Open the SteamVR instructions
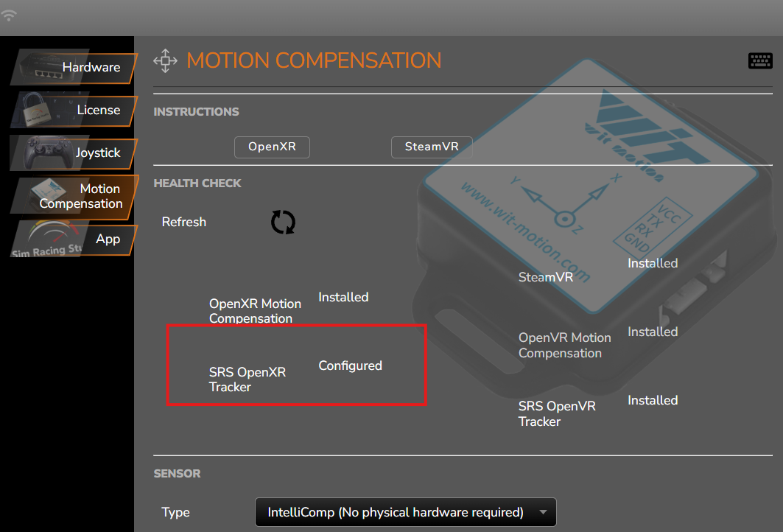 click(432, 147)
